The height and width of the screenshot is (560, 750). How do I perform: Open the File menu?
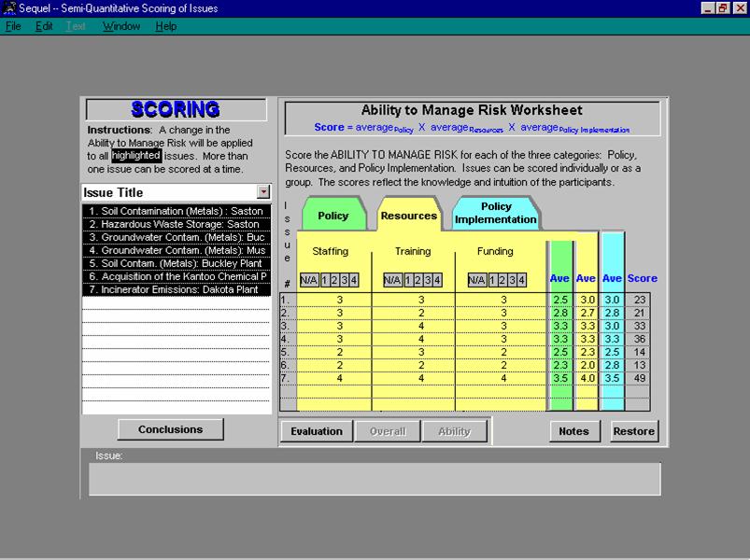point(13,26)
